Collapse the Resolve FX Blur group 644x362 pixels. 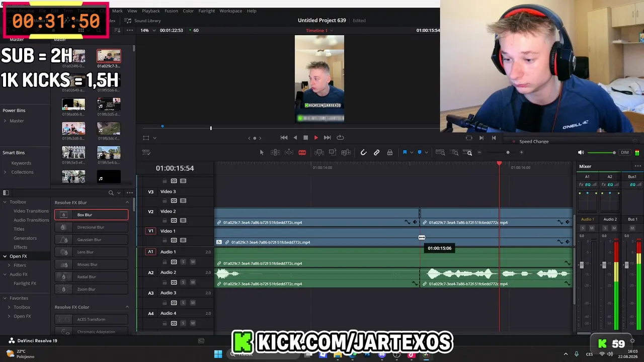pyautogui.click(x=127, y=203)
